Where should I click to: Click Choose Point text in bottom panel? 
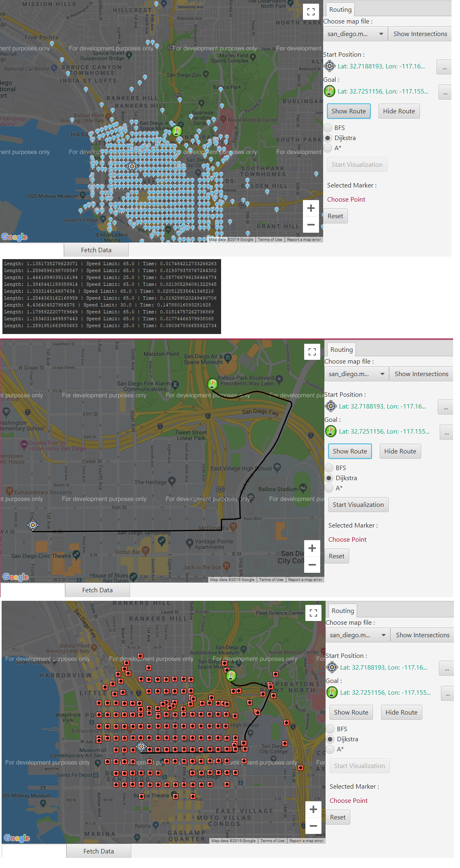[x=349, y=801]
